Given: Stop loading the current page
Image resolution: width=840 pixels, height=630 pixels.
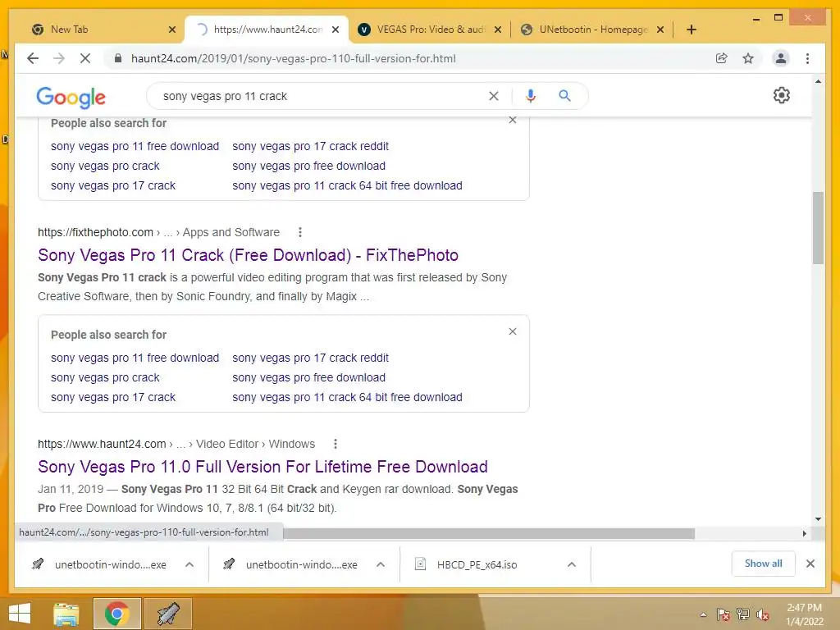Looking at the screenshot, I should pyautogui.click(x=85, y=58).
